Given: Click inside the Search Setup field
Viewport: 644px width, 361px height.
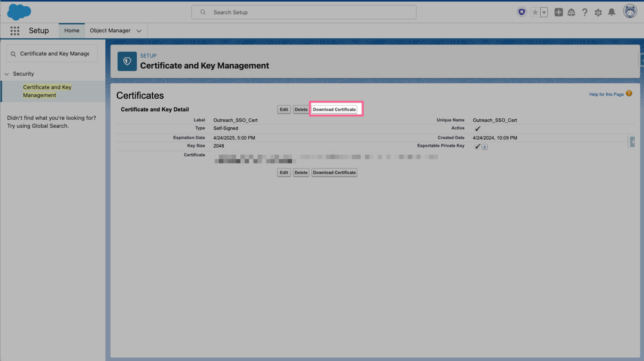Looking at the screenshot, I should pos(304,12).
